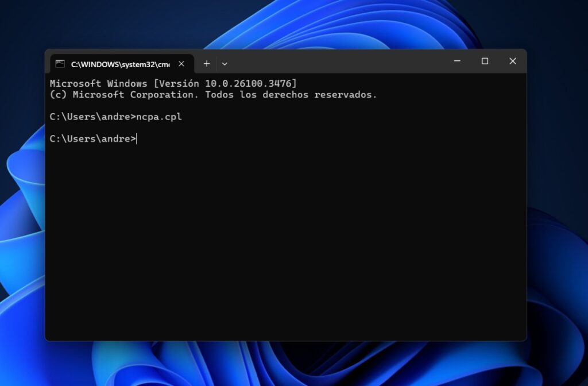Close the C:\WINDOWS\system32\cmd tab
588x386 pixels.
181,64
